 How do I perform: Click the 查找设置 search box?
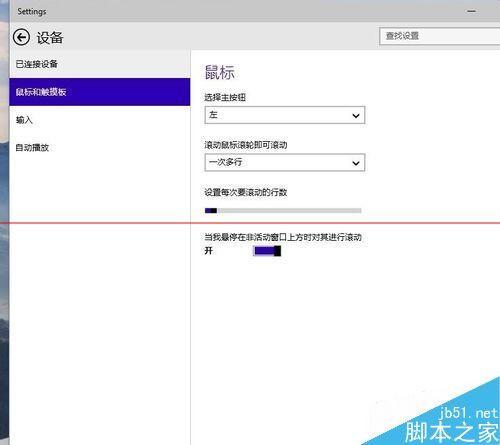pos(439,36)
